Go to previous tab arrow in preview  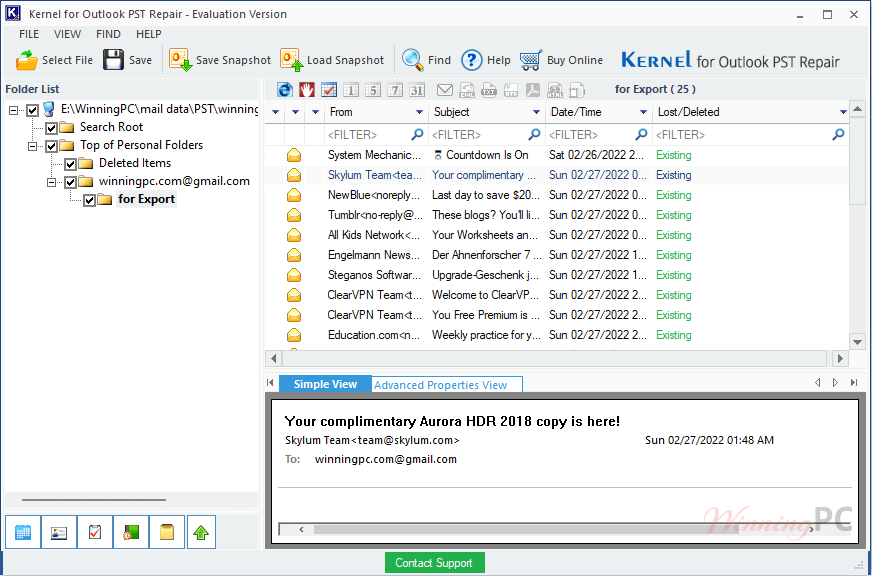coord(817,383)
